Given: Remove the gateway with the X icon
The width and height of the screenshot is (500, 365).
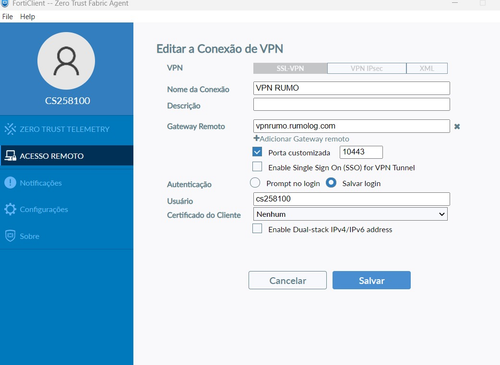Looking at the screenshot, I should click(457, 126).
